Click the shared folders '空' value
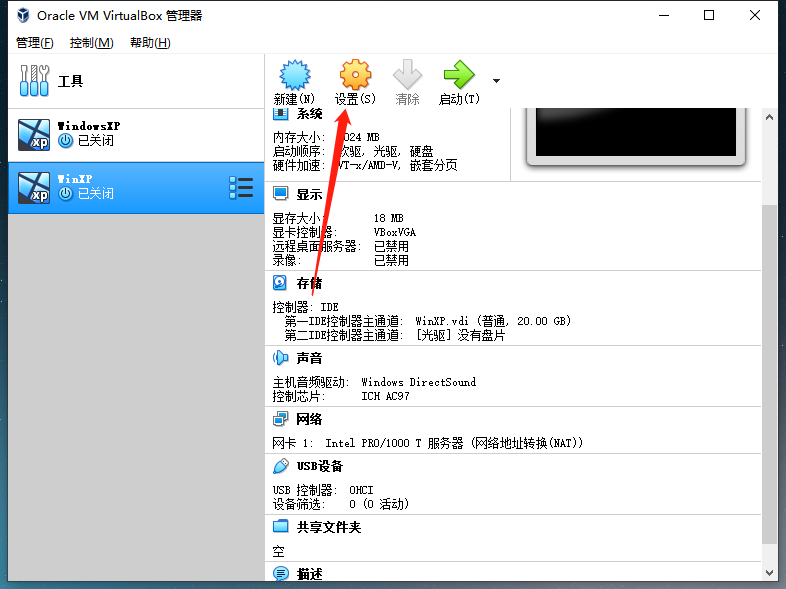The width and height of the screenshot is (786, 589). pos(279,551)
